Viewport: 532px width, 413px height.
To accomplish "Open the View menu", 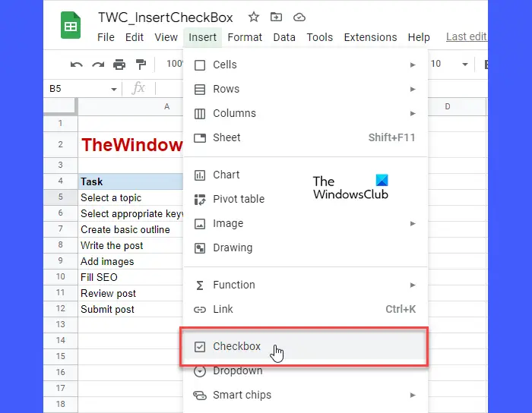I will click(166, 37).
